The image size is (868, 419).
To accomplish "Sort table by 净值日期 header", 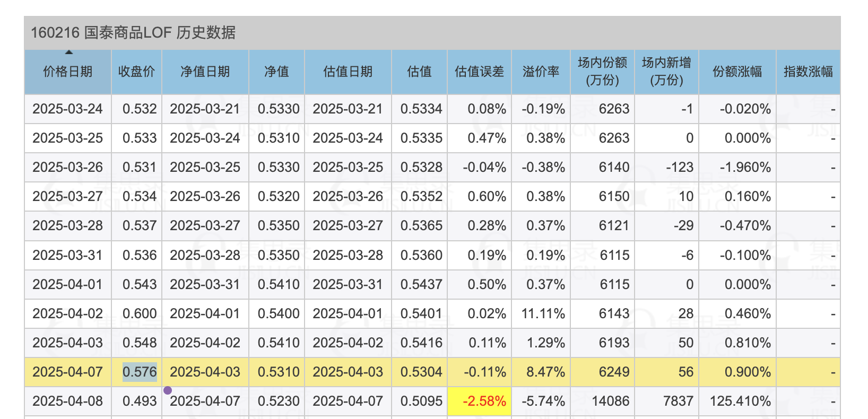I will tap(205, 72).
